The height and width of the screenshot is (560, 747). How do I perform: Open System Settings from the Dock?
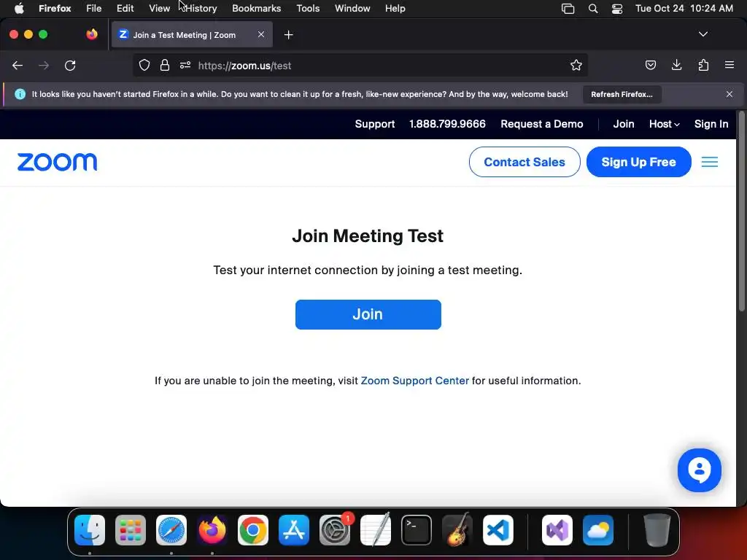(335, 530)
